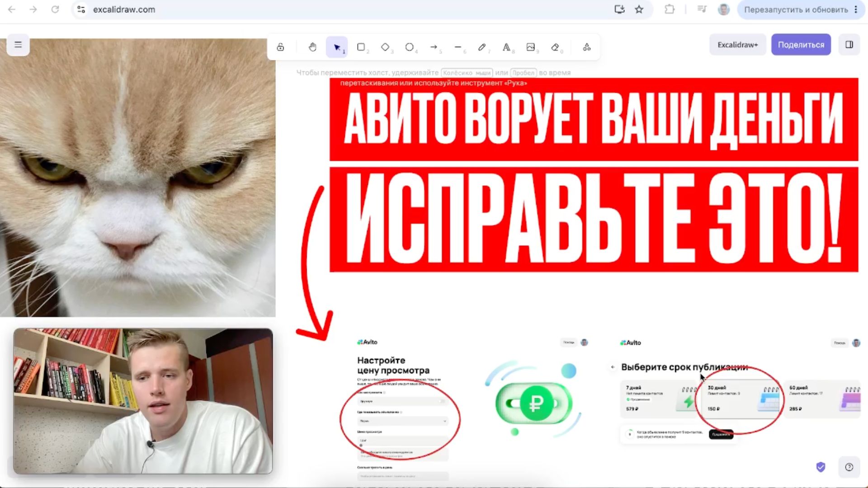This screenshot has width=868, height=488.
Task: Click the right Avito logo
Action: point(631,343)
